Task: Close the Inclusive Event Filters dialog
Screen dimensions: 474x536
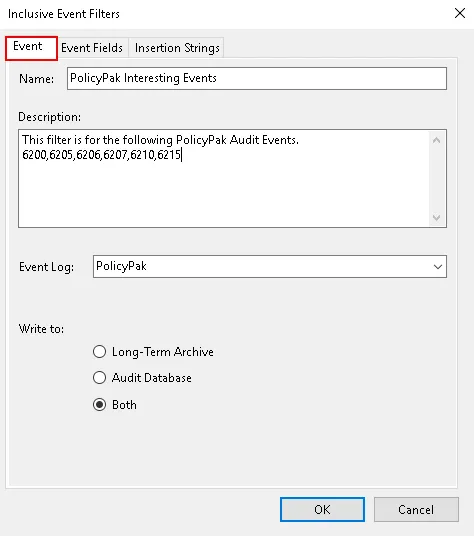Action: tap(460, 13)
